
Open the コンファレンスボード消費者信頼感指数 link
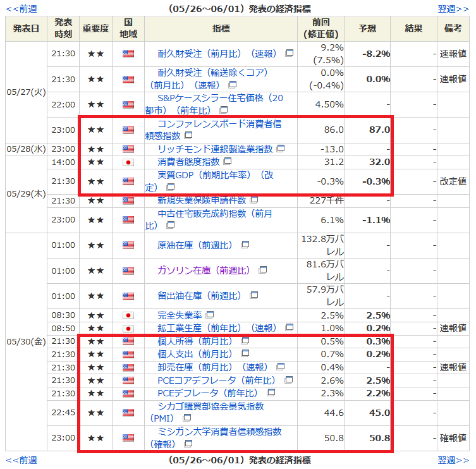point(219,124)
